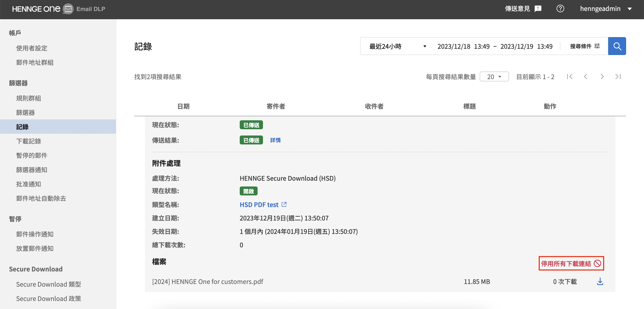The image size is (644, 309).
Task: Click the 收件者 column header
Action: coord(374,106)
